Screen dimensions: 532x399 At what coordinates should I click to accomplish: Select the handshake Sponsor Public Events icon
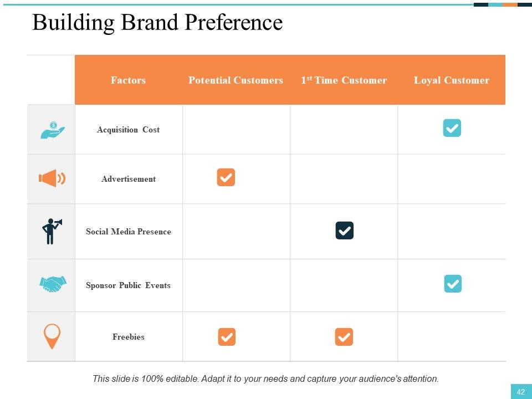pyautogui.click(x=53, y=285)
